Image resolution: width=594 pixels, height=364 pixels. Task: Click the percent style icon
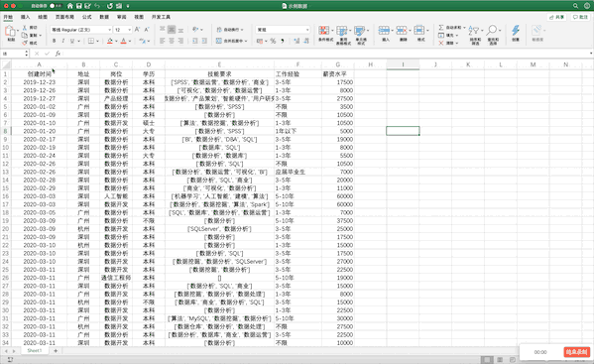(x=273, y=41)
